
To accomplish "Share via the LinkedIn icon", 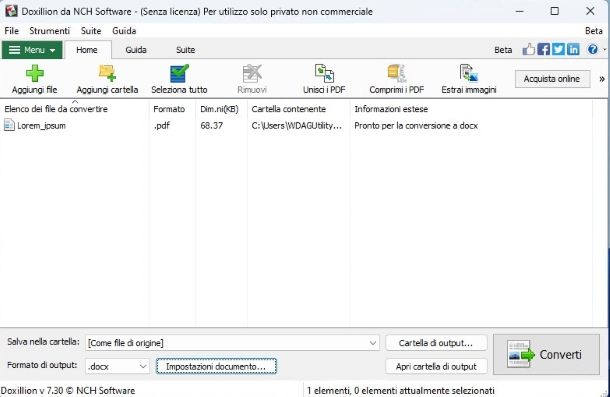I will 573,49.
